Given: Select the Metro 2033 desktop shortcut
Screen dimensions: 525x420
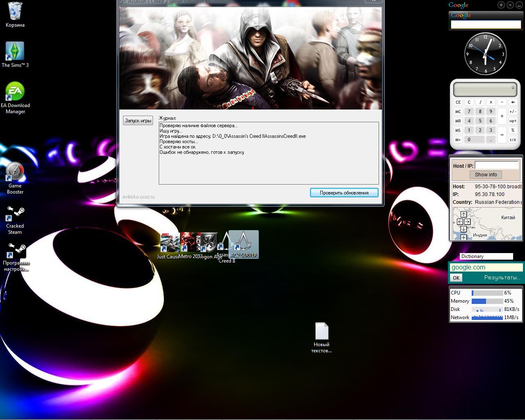Looking at the screenshot, I should click(x=190, y=245).
